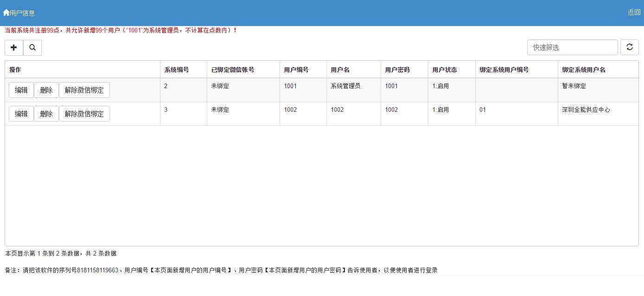This screenshot has width=644, height=296.
Task: Sort by 用户编号 column header
Action: [296, 70]
